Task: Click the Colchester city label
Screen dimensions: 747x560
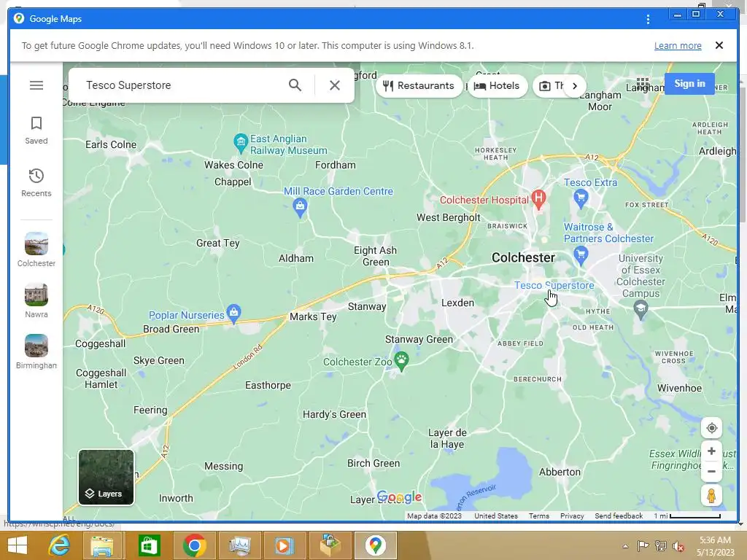Action: (523, 257)
